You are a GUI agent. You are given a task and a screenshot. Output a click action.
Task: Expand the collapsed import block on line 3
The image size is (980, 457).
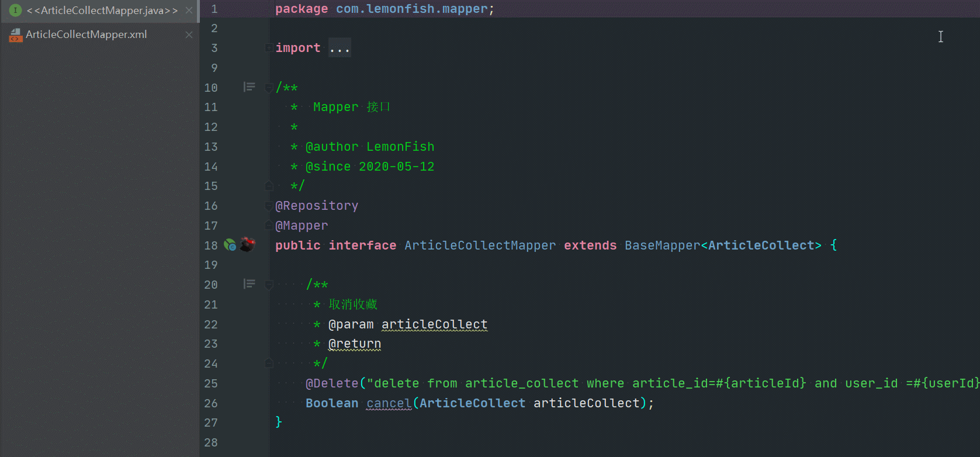coord(269,48)
